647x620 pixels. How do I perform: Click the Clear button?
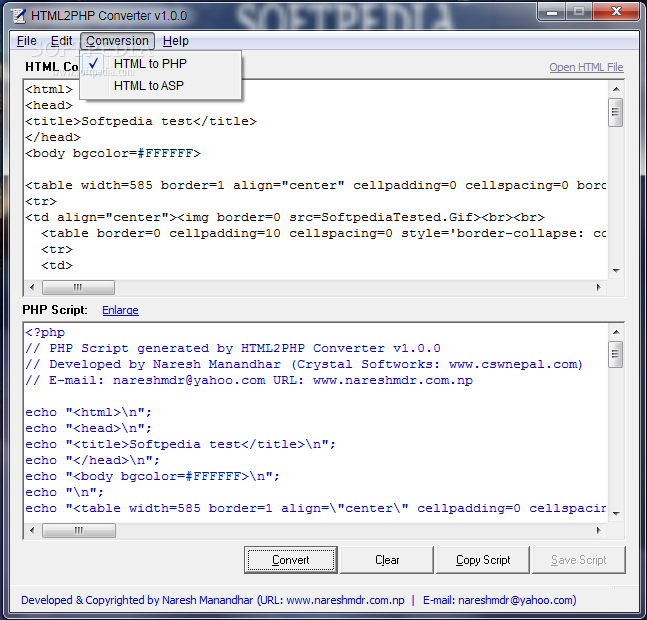click(x=387, y=560)
